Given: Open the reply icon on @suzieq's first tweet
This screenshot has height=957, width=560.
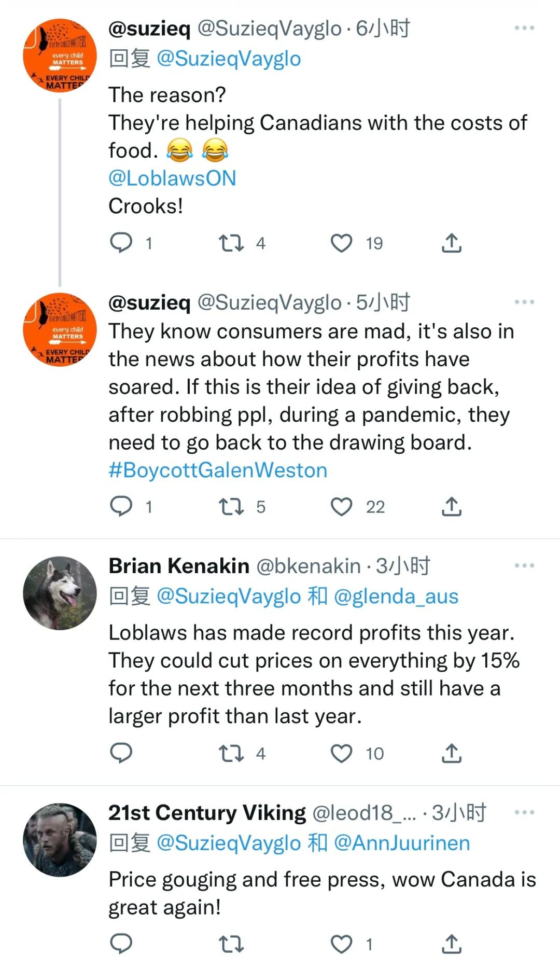Looking at the screenshot, I should 122,242.
